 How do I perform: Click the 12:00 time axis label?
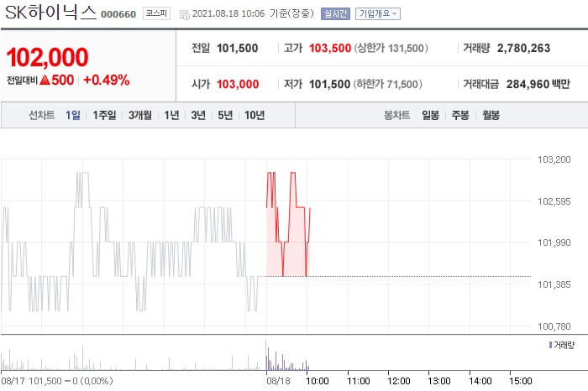(x=399, y=381)
